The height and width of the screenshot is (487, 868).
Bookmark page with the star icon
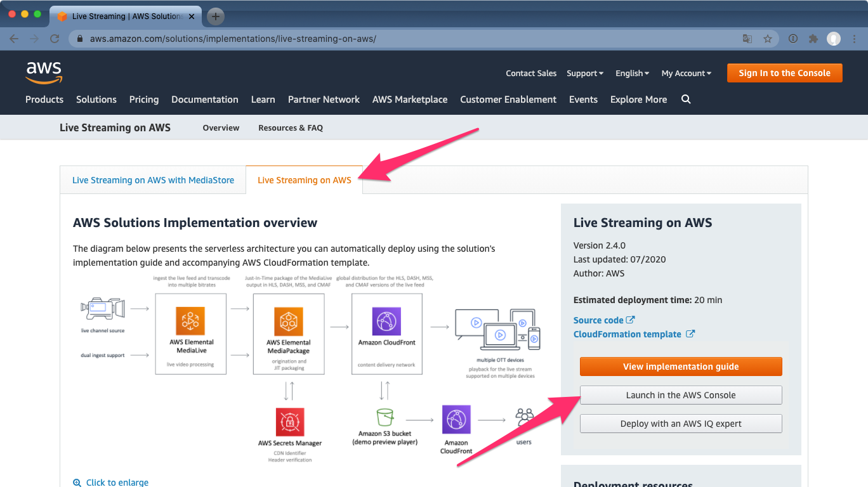(x=768, y=39)
